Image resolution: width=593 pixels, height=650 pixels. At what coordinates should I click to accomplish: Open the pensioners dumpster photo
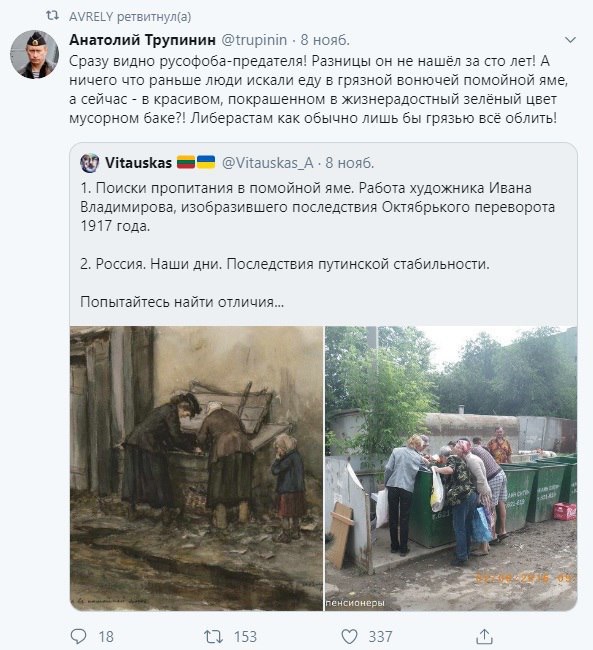tap(451, 468)
